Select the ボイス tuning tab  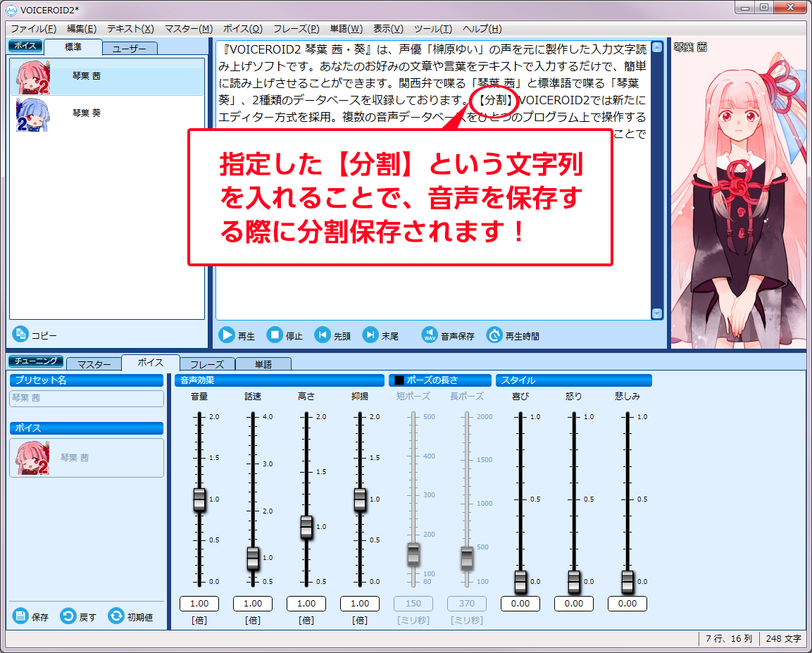pyautogui.click(x=150, y=363)
